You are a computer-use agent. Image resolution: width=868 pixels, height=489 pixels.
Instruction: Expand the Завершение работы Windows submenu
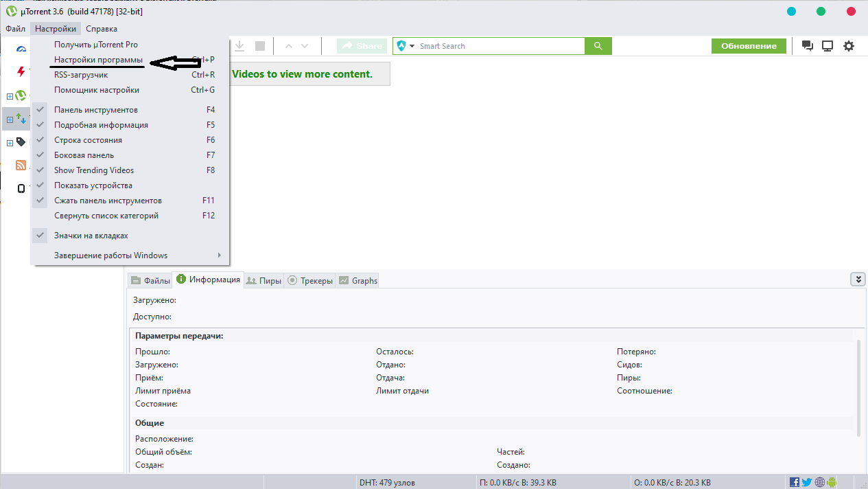point(111,255)
